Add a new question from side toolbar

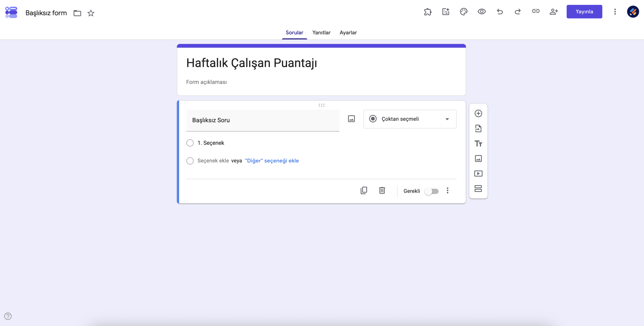click(478, 113)
